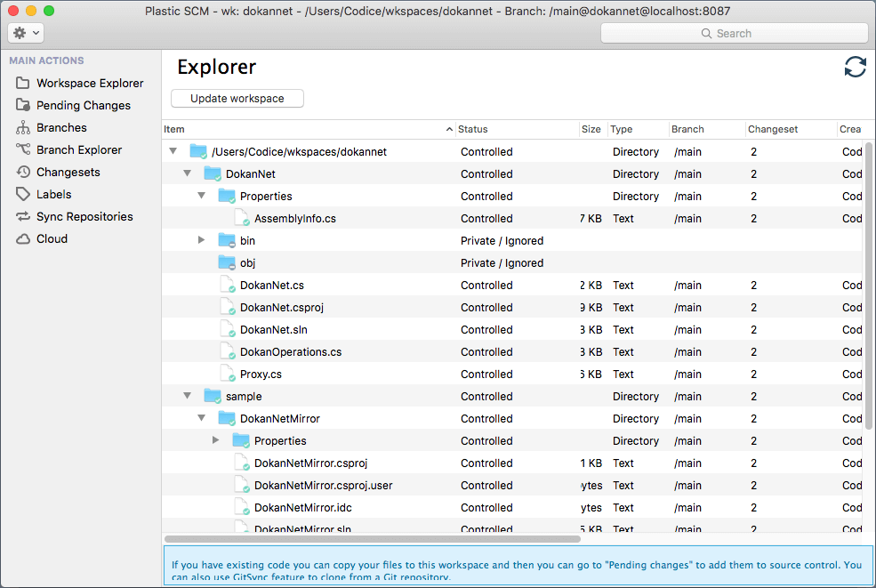Show the Changesets list

click(68, 173)
